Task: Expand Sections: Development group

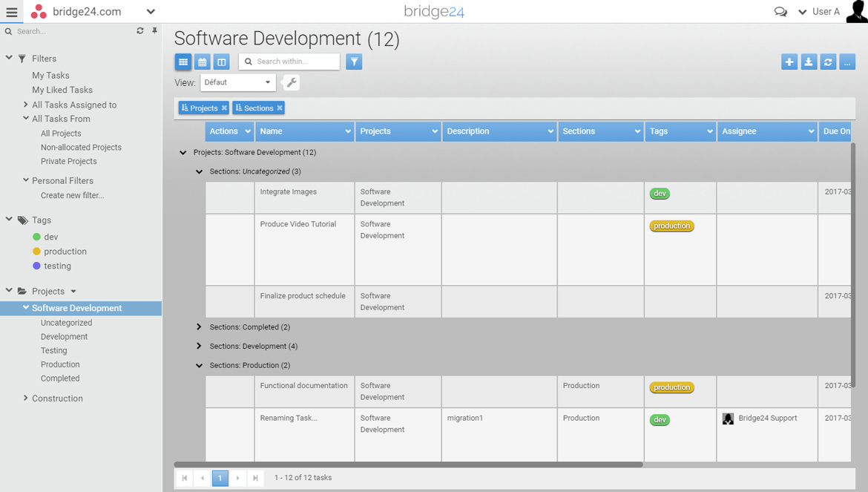Action: click(x=200, y=346)
